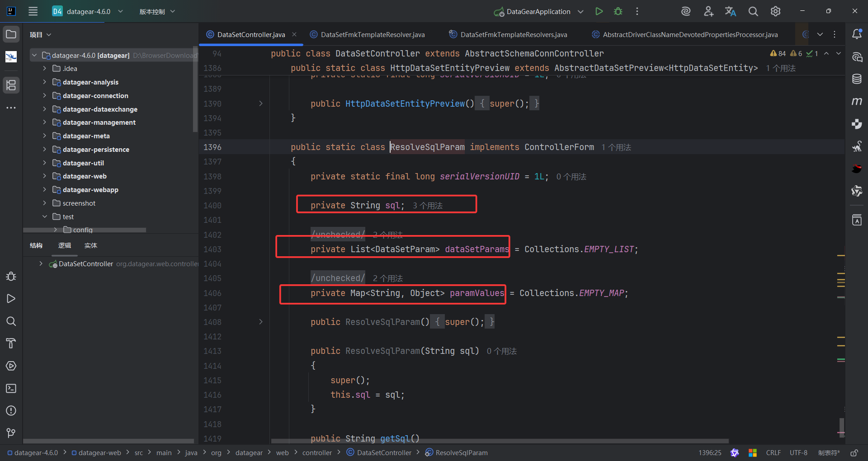Open the font preview tool window icon
868x461 pixels.
pyautogui.click(x=857, y=220)
